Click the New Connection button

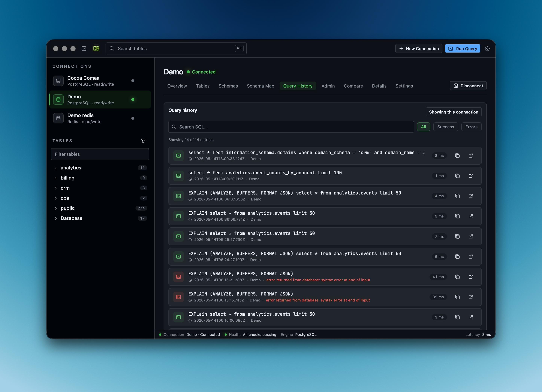pos(419,48)
